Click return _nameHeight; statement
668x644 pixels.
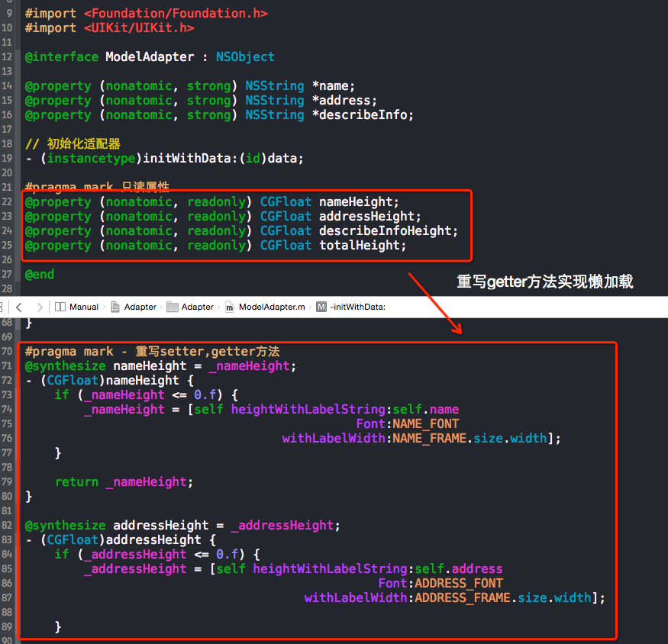124,481
